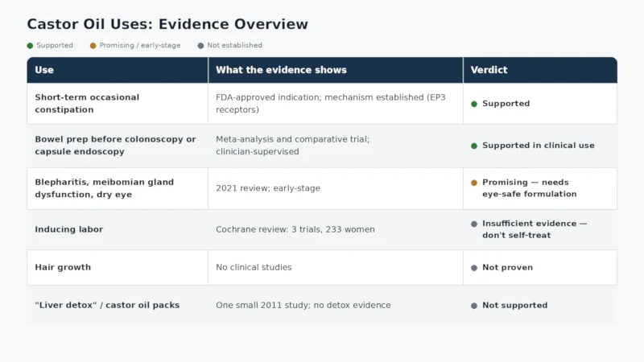Screen dimensions: 644x362
Task: Select the "FDA-approved indication" evidence cell
Action: click(336, 104)
